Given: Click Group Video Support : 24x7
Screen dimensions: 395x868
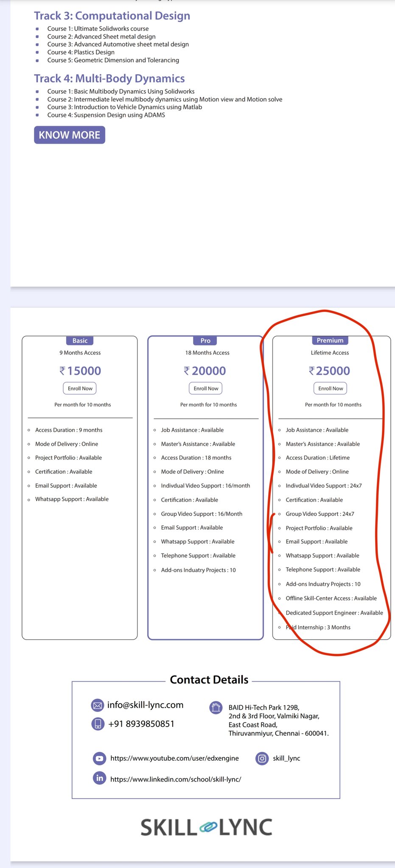Looking at the screenshot, I should (320, 514).
